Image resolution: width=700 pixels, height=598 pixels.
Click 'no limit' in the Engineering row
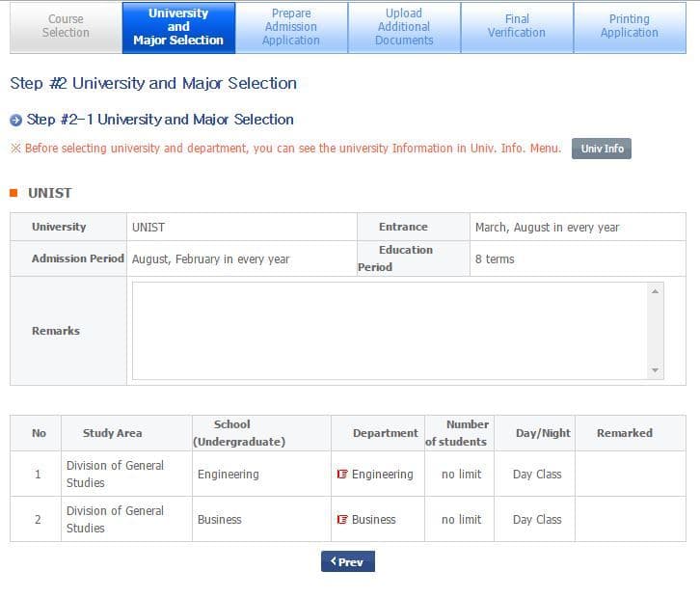[x=461, y=474]
